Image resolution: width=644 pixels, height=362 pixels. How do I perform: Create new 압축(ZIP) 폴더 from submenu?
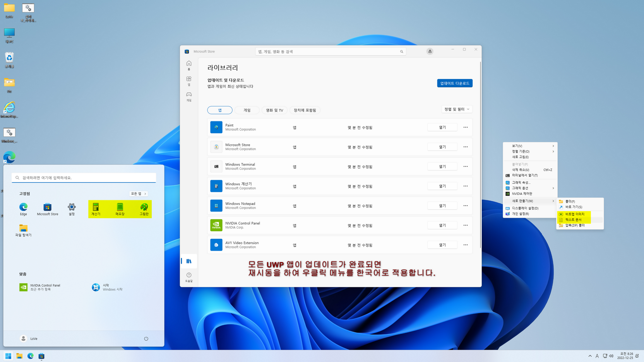[x=580, y=225]
